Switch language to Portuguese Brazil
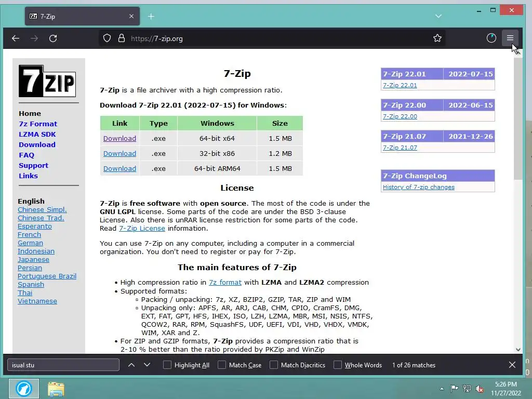 click(x=47, y=276)
